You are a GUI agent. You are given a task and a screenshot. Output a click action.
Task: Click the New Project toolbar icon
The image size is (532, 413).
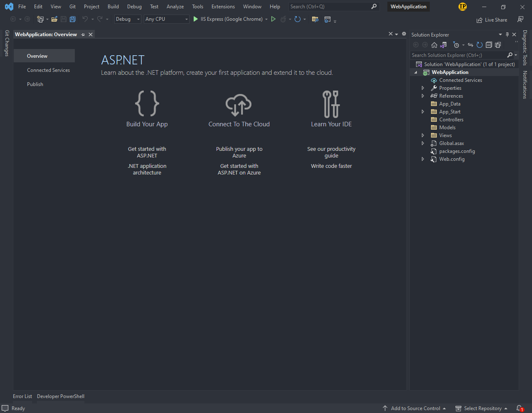[40, 19]
